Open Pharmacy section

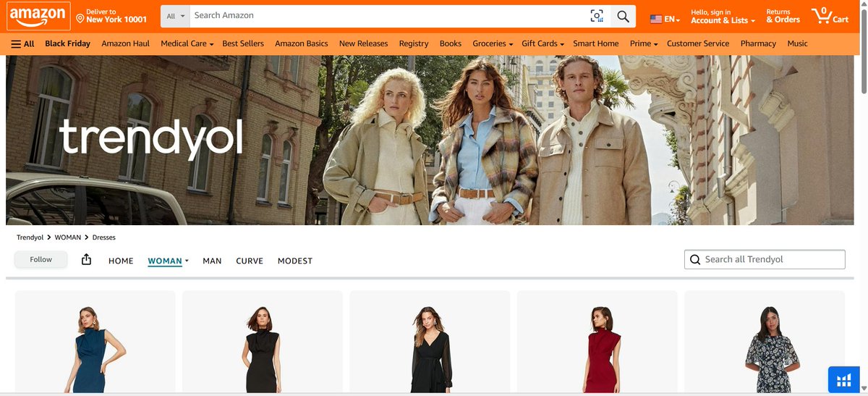pos(758,43)
